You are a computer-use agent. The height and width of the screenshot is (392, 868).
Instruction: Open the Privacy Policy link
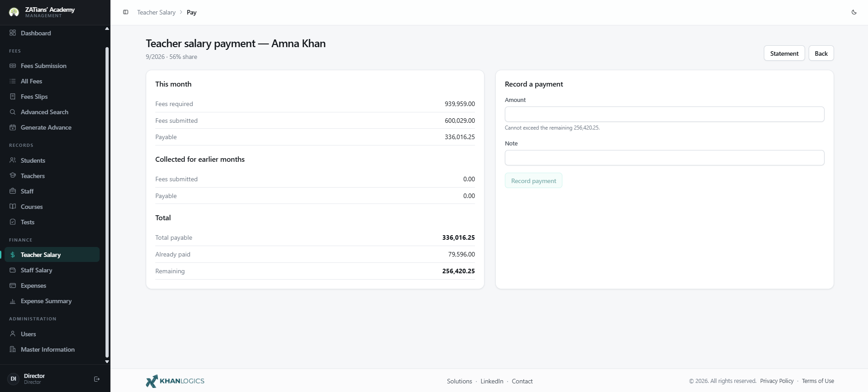point(777,381)
